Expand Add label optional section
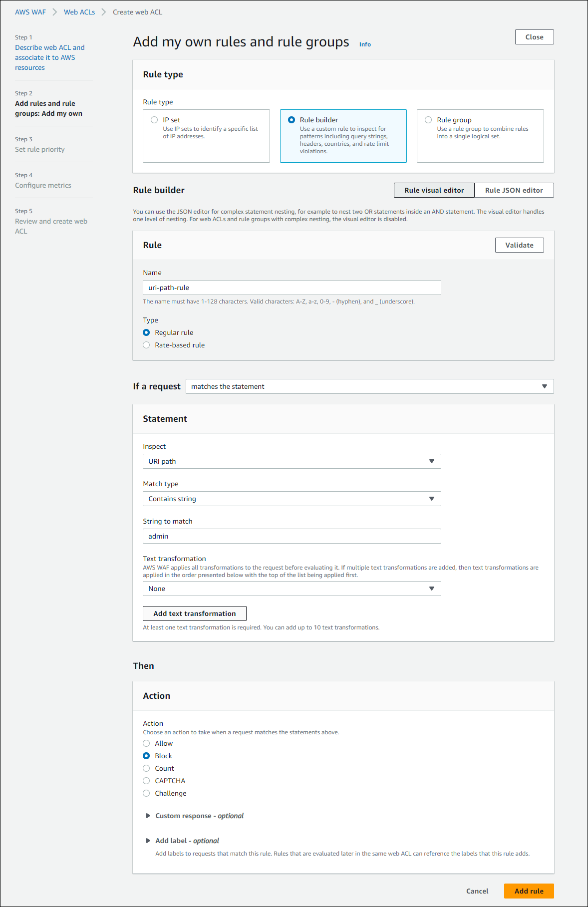 182,841
